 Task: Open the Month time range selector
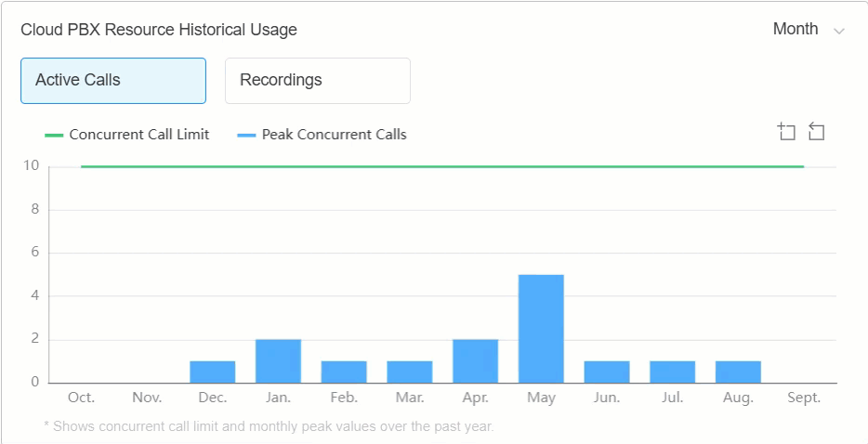(796, 29)
